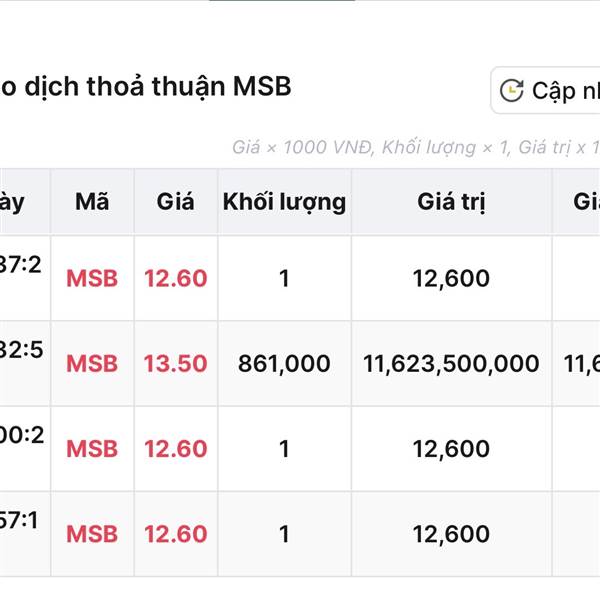The width and height of the screenshot is (600, 600).
Task: Sort by the Mã column header
Action: click(92, 202)
